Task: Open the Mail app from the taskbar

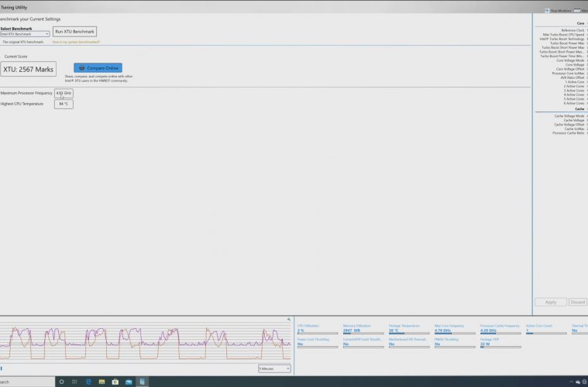Action: (129, 382)
